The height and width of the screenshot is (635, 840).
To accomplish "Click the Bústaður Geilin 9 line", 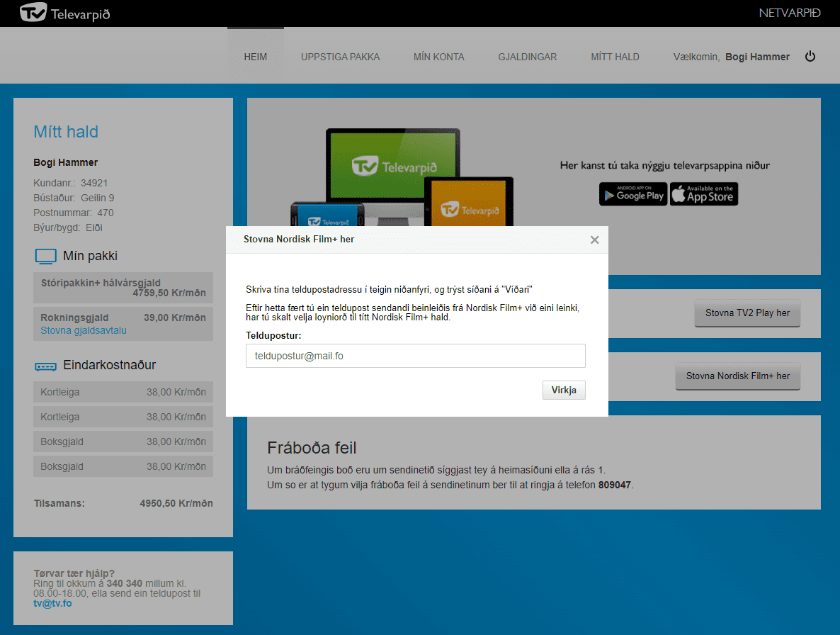I will pos(74,198).
